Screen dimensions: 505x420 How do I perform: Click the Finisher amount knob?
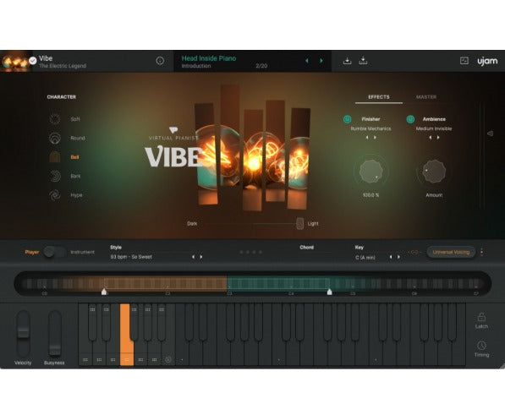(x=371, y=172)
